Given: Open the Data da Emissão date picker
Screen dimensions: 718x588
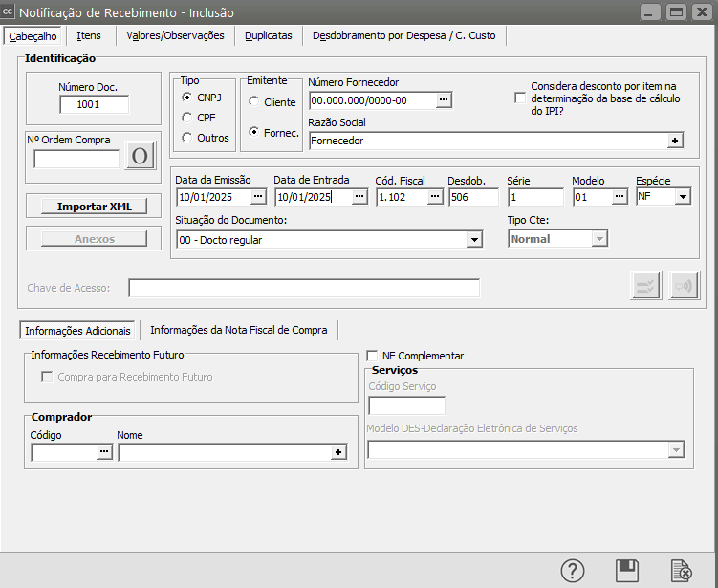Looking at the screenshot, I should point(259,197).
